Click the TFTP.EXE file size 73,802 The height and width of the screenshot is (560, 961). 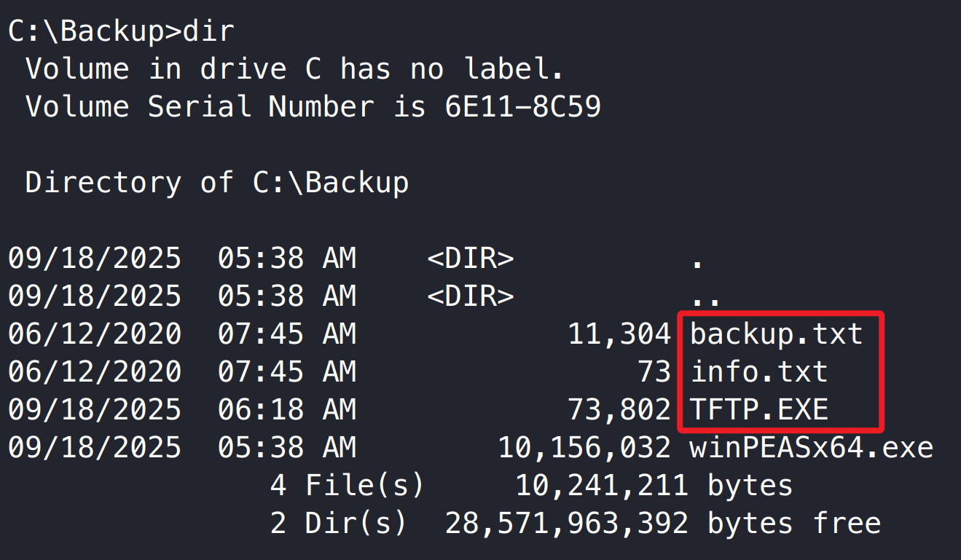pyautogui.click(x=619, y=410)
